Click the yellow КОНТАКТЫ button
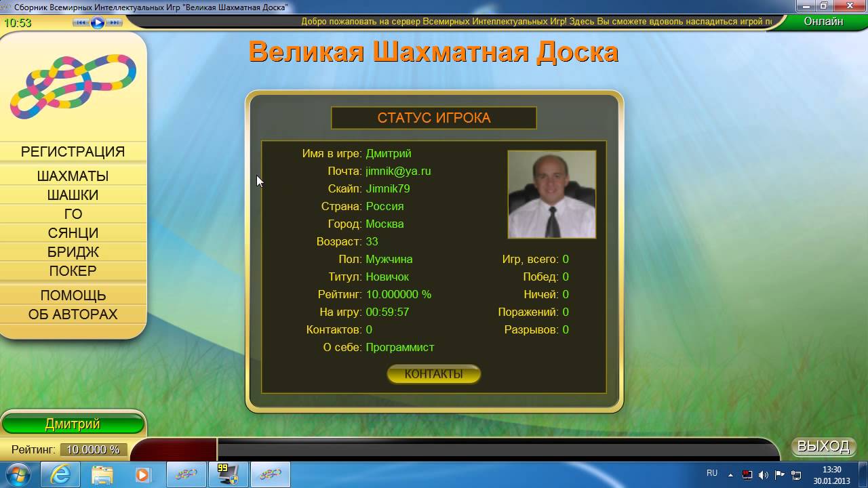The width and height of the screenshot is (868, 488). (434, 374)
